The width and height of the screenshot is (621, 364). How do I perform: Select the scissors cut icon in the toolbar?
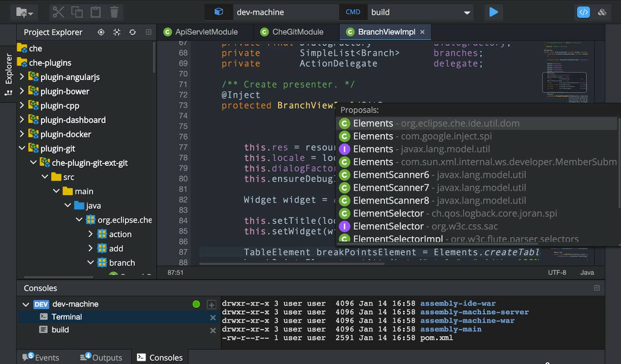pyautogui.click(x=58, y=12)
